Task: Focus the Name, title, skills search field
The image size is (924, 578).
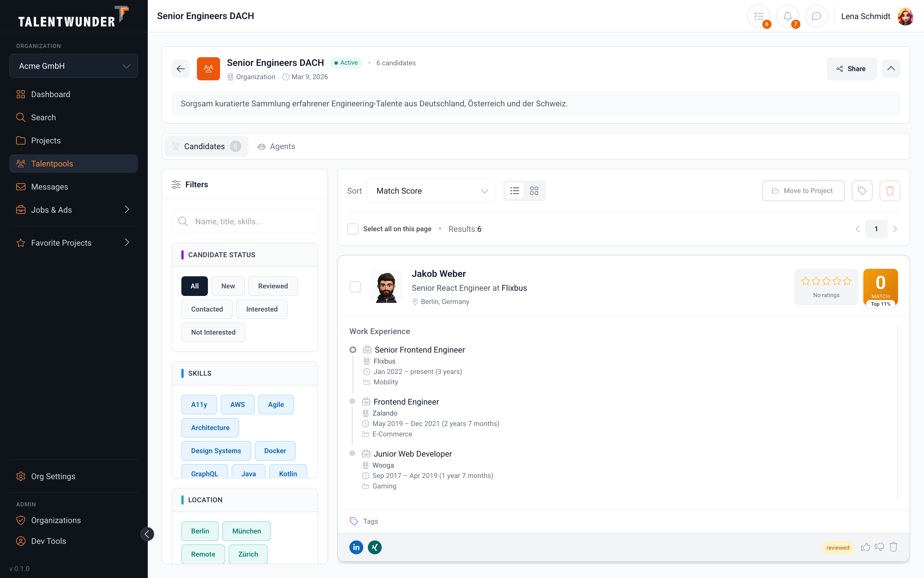Action: (x=245, y=221)
